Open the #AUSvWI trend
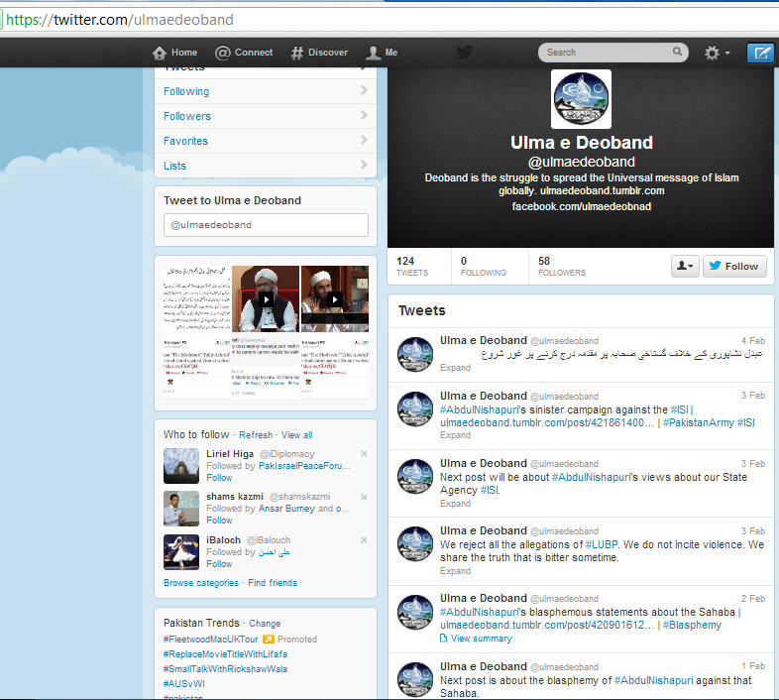Image resolution: width=779 pixels, height=700 pixels. (184, 684)
